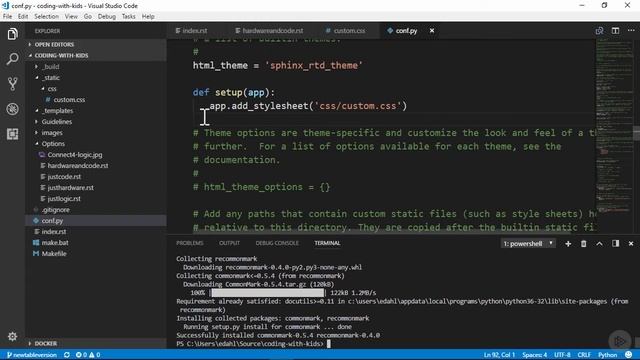Image resolution: width=640 pixels, height=360 pixels.
Task: Open the File menu
Action: click(7, 16)
